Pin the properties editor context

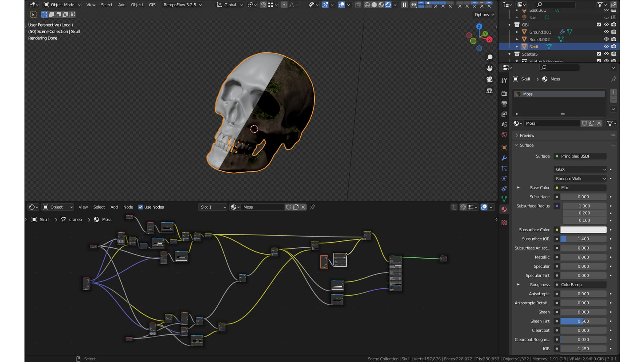click(613, 79)
